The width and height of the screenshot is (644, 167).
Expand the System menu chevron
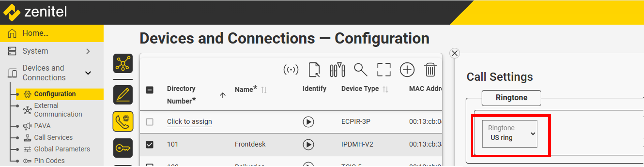[88, 52]
